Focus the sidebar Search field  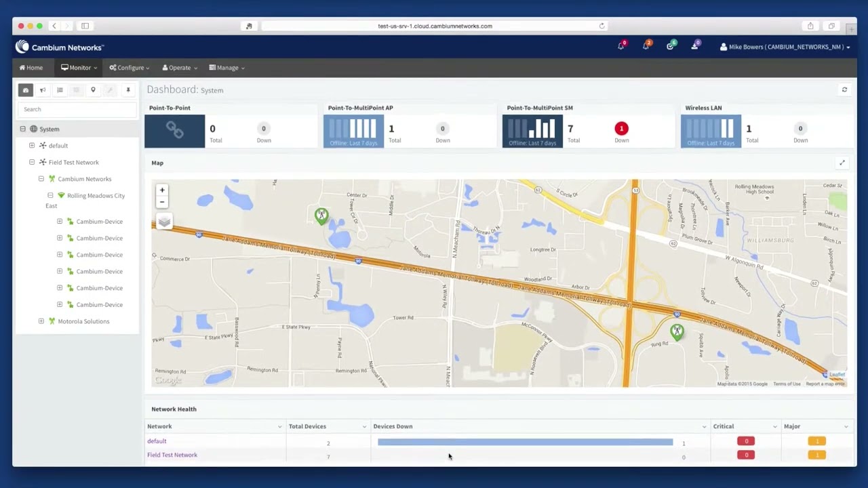point(77,109)
